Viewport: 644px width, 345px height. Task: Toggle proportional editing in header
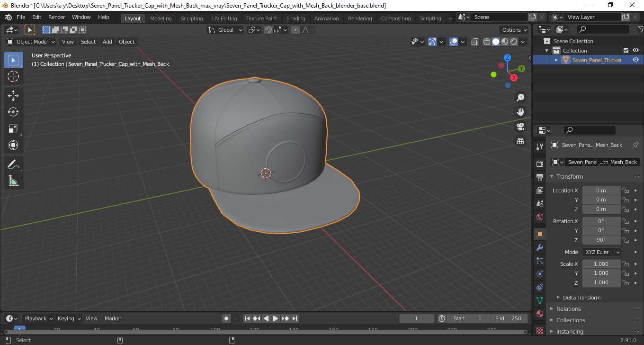(x=295, y=30)
